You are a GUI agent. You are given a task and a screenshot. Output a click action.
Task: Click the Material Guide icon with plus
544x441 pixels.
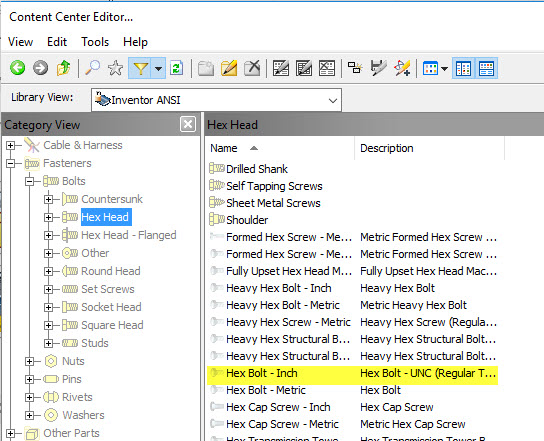[x=402, y=68]
